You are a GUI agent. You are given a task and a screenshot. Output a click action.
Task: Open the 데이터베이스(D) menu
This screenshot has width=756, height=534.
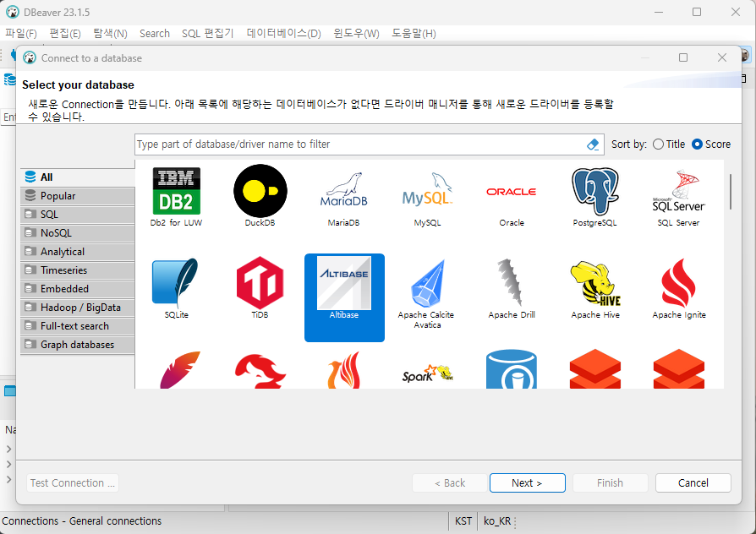pyautogui.click(x=283, y=33)
